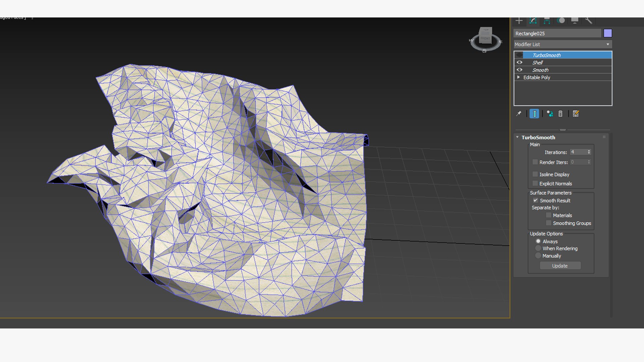
Task: Hide the Shell modifier with eye icon
Action: pos(520,62)
